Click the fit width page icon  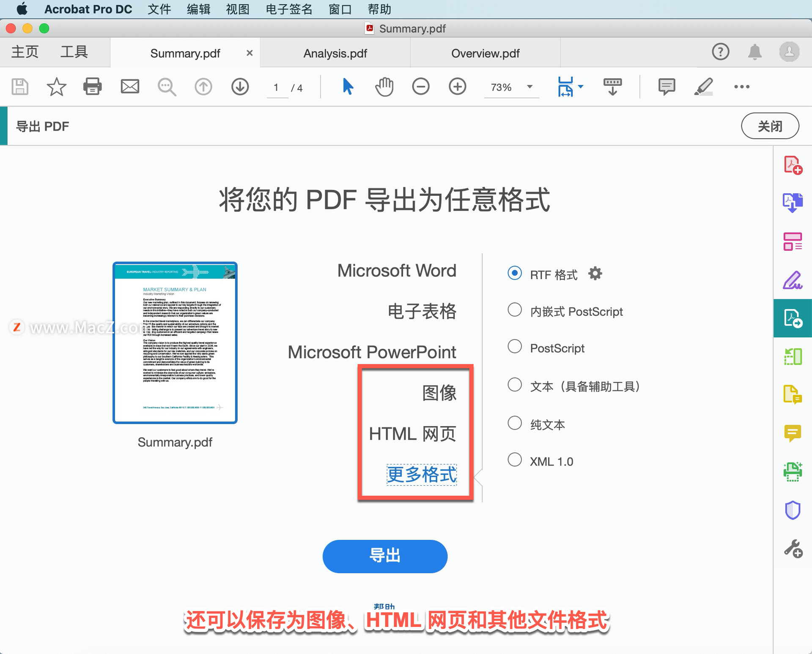(x=565, y=87)
